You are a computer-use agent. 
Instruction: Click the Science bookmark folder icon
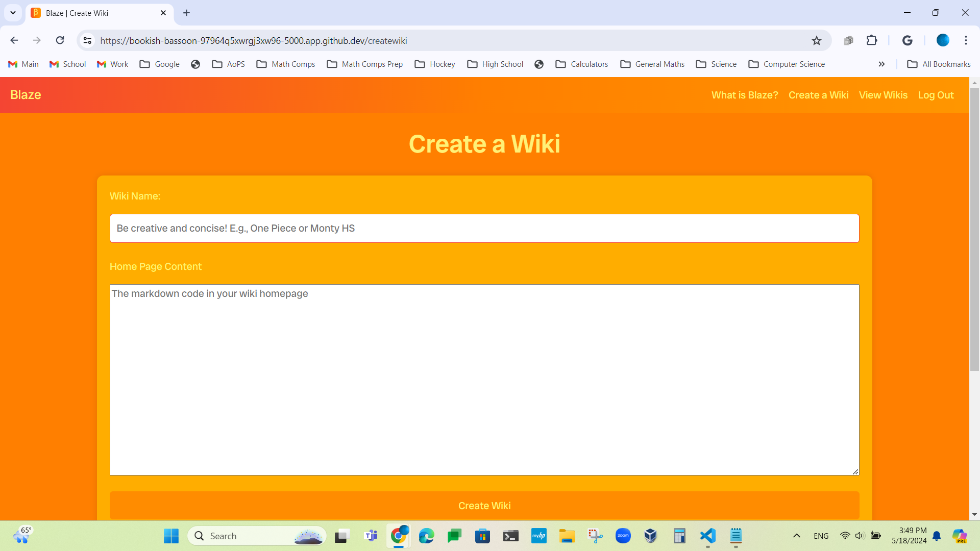click(701, 64)
